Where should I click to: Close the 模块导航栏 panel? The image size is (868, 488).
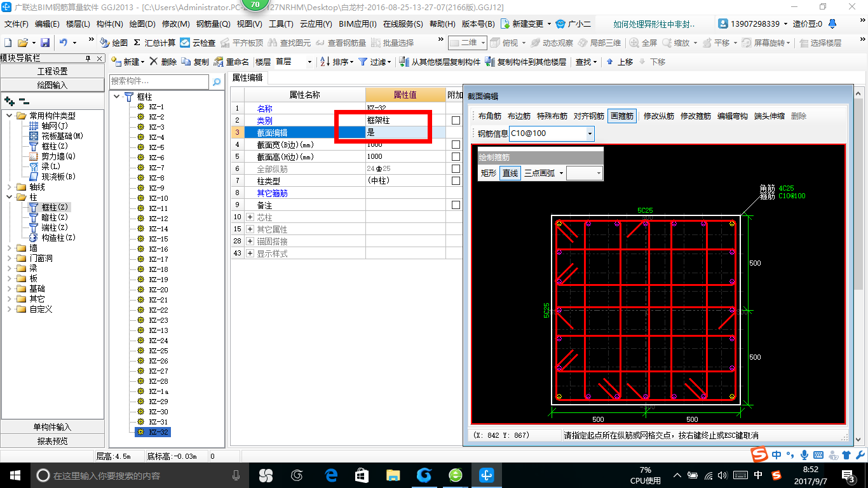pos(98,58)
